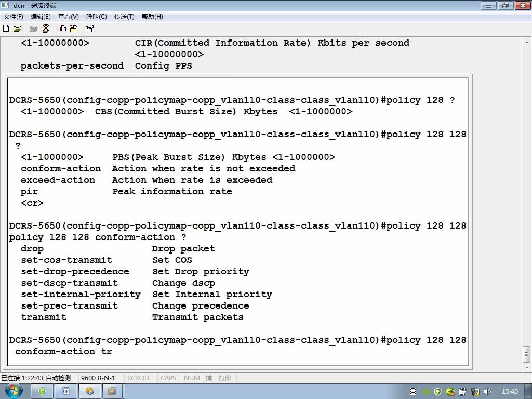The height and width of the screenshot is (399, 532).
Task: Click the Show desktop strip right of the clock
Action: [x=528, y=392]
